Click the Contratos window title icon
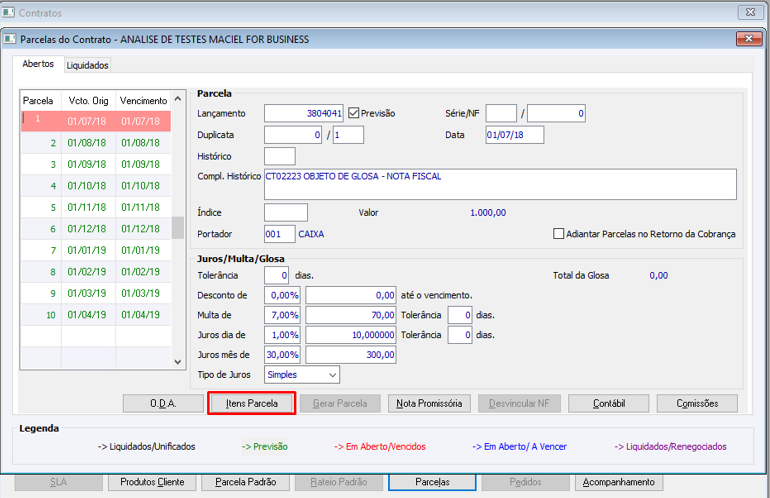The width and height of the screenshot is (770, 498). [x=8, y=12]
